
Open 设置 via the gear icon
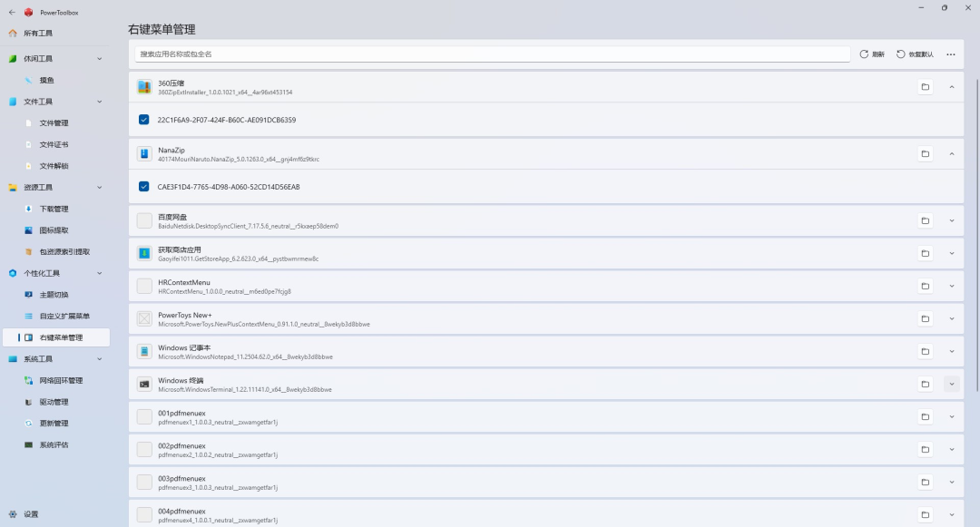[x=13, y=514]
